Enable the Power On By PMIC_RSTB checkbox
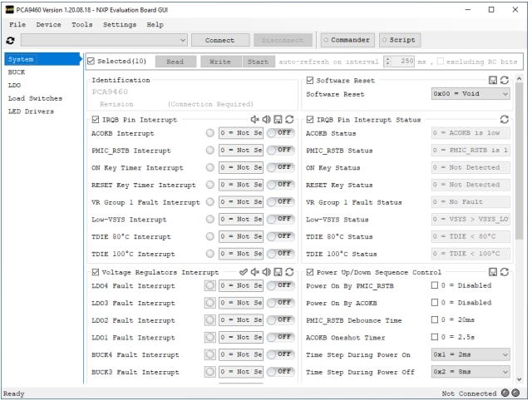The image size is (532, 401). [x=434, y=286]
